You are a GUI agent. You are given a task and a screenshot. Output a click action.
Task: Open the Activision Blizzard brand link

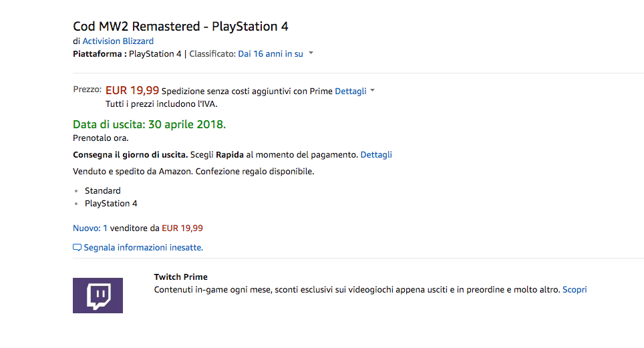[x=118, y=41]
